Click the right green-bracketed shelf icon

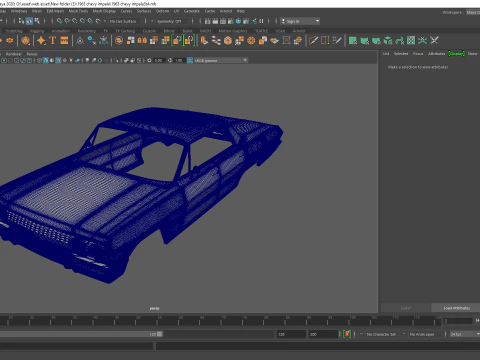pyautogui.click(x=189, y=40)
